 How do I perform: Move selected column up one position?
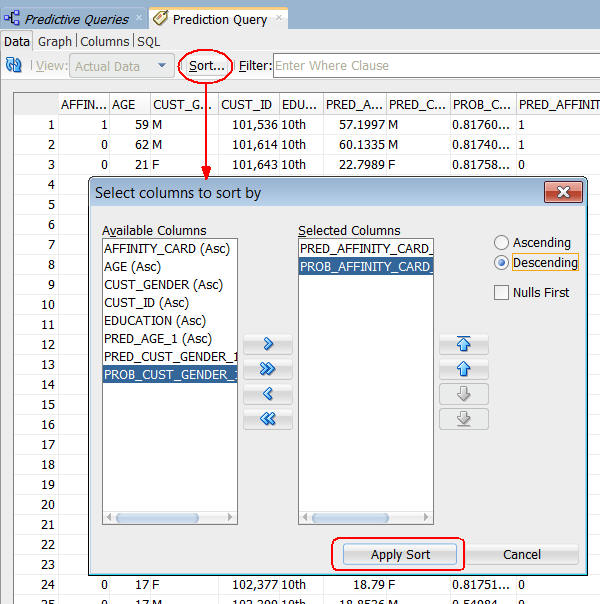(x=463, y=369)
